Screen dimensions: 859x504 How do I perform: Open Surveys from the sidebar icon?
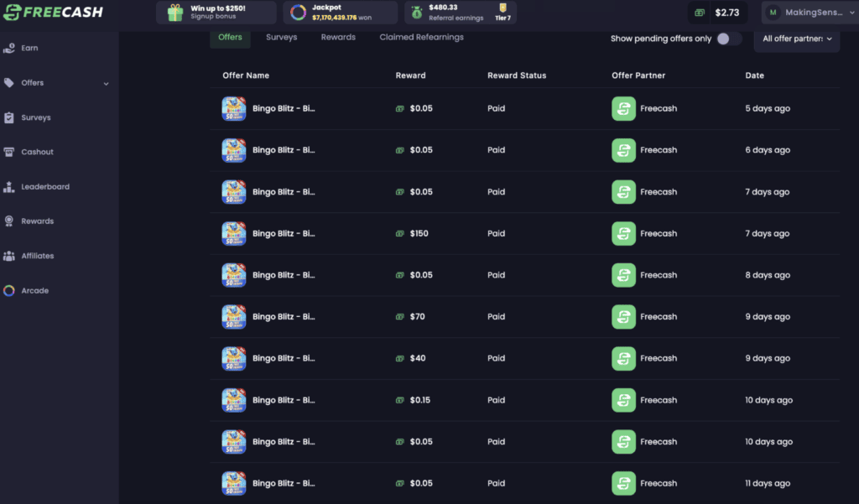coord(11,117)
